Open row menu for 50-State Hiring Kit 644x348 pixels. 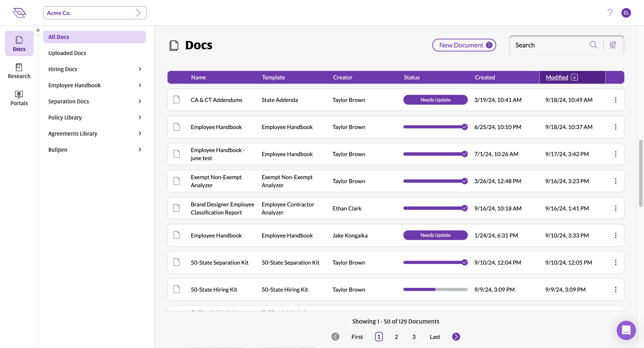tap(616, 290)
